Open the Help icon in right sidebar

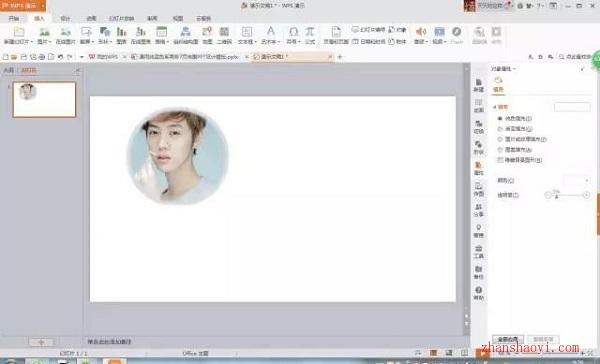[x=478, y=293]
